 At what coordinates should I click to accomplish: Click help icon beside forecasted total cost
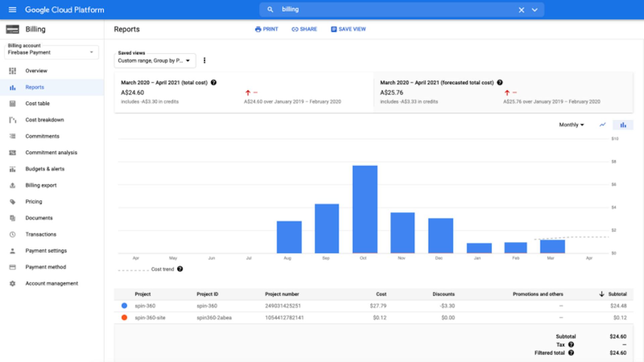point(500,82)
